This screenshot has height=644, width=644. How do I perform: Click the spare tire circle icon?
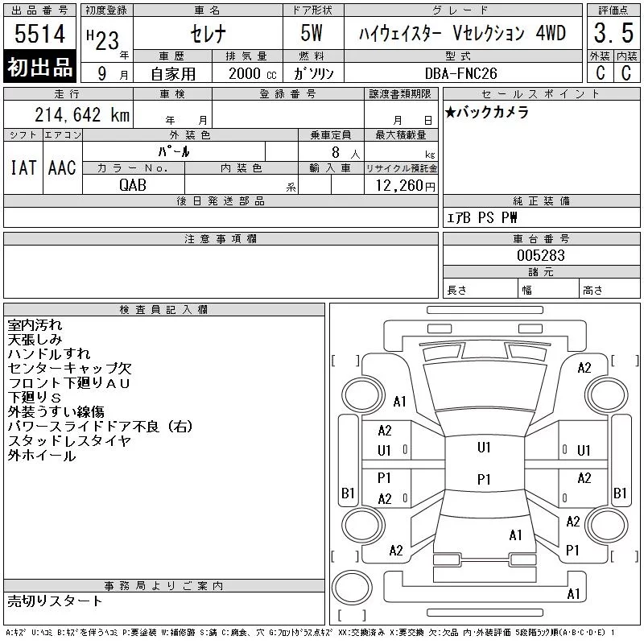pos(352,587)
